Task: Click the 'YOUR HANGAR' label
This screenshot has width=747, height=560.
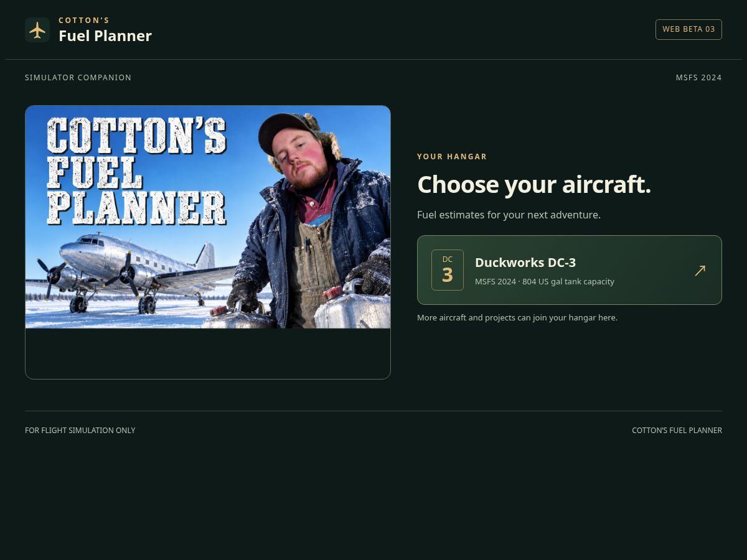Action: 452,157
